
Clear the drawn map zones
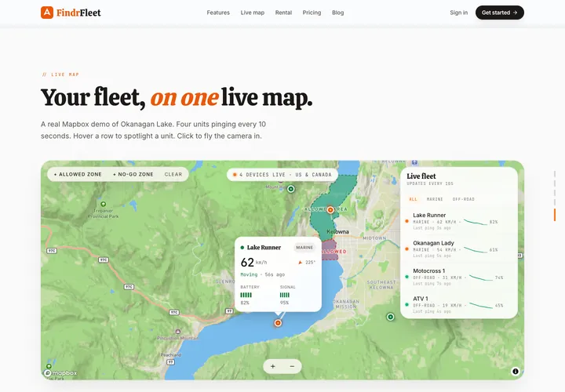[173, 174]
